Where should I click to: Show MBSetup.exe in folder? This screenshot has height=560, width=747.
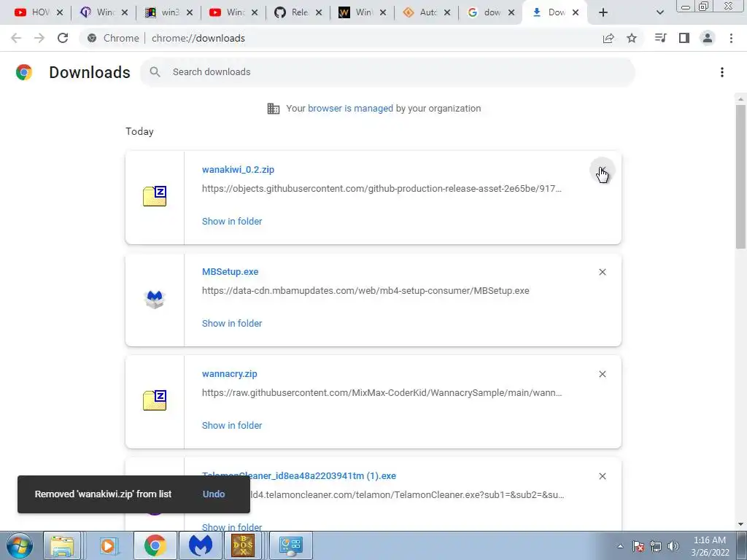(x=232, y=323)
